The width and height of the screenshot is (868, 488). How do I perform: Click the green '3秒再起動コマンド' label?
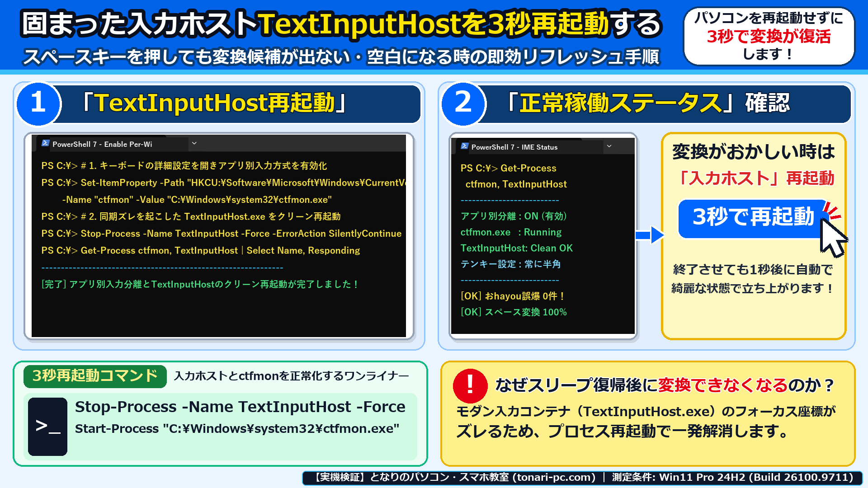pyautogui.click(x=95, y=376)
